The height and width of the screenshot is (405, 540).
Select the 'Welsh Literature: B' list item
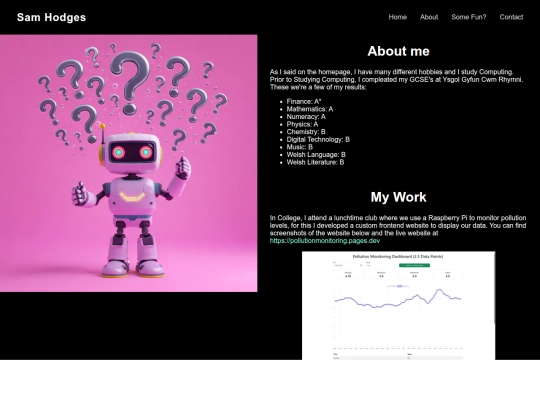(x=315, y=162)
